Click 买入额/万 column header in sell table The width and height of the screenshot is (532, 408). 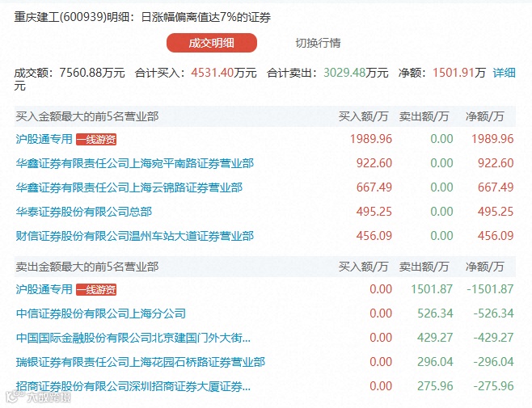(x=363, y=267)
